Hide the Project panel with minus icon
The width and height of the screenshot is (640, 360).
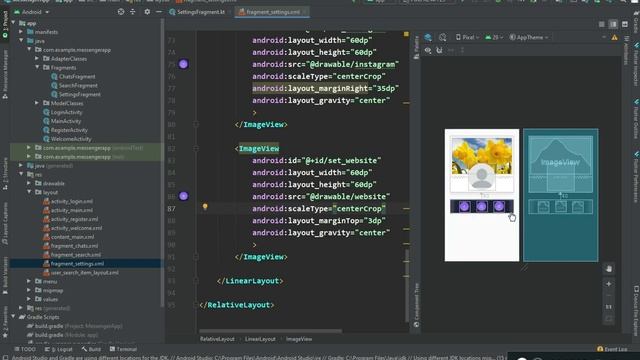pyautogui.click(x=159, y=12)
